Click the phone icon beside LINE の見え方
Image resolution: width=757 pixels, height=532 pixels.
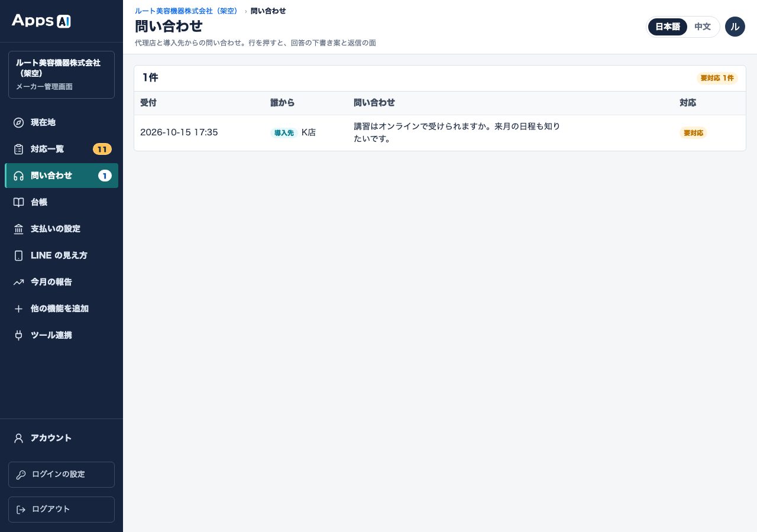point(18,255)
